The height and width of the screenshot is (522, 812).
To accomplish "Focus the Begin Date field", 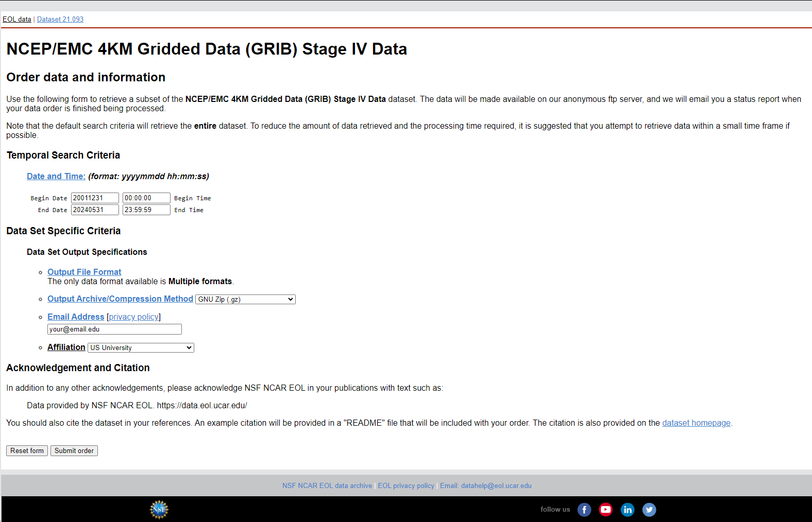I will pos(95,198).
